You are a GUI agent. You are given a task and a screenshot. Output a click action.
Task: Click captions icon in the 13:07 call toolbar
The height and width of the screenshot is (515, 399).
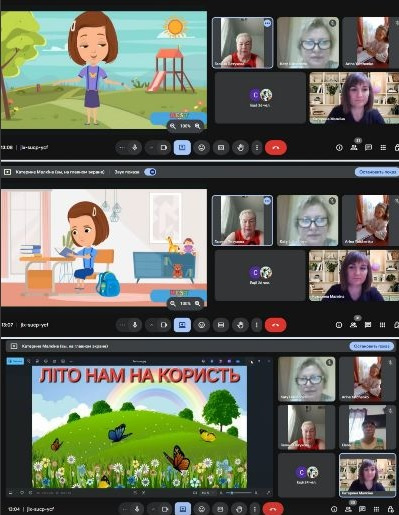tap(221, 325)
